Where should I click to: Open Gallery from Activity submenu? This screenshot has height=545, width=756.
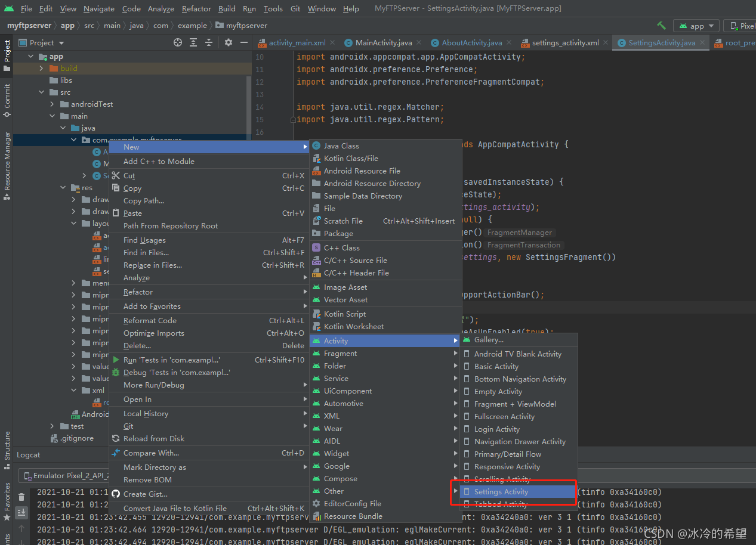(520, 339)
